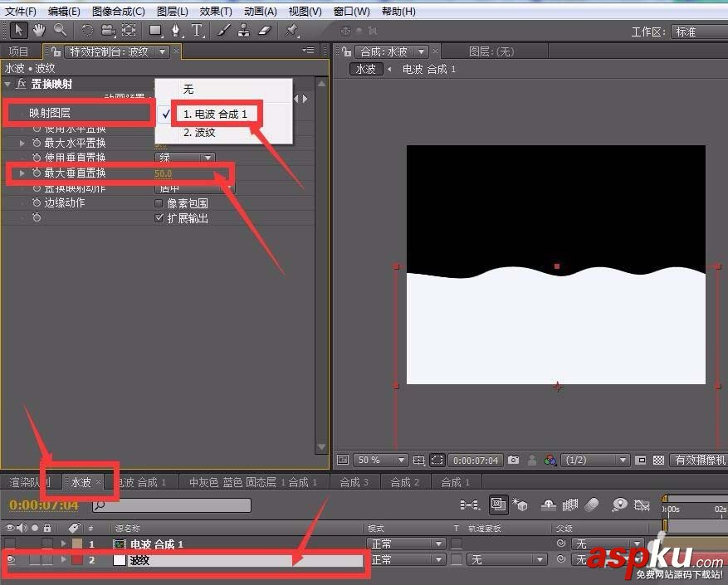Toggle Draft 3D icon in timeline
This screenshot has width=728, height=585.
tap(520, 505)
